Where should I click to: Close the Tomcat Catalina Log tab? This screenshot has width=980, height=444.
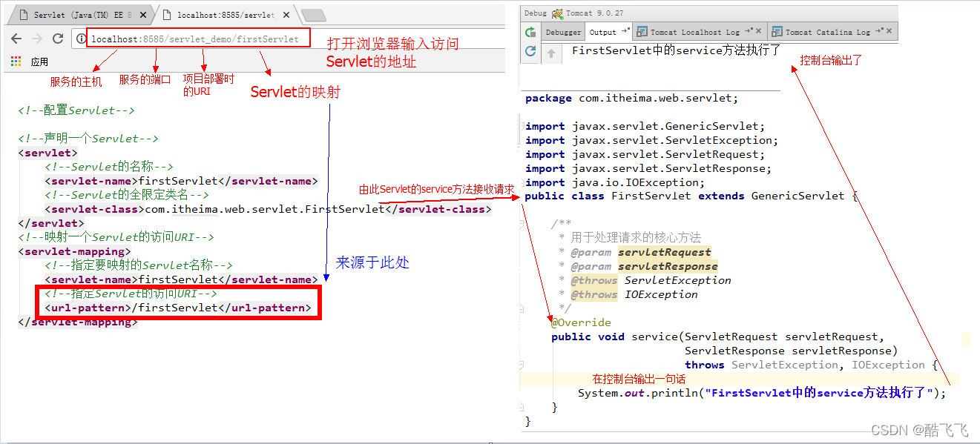[889, 30]
